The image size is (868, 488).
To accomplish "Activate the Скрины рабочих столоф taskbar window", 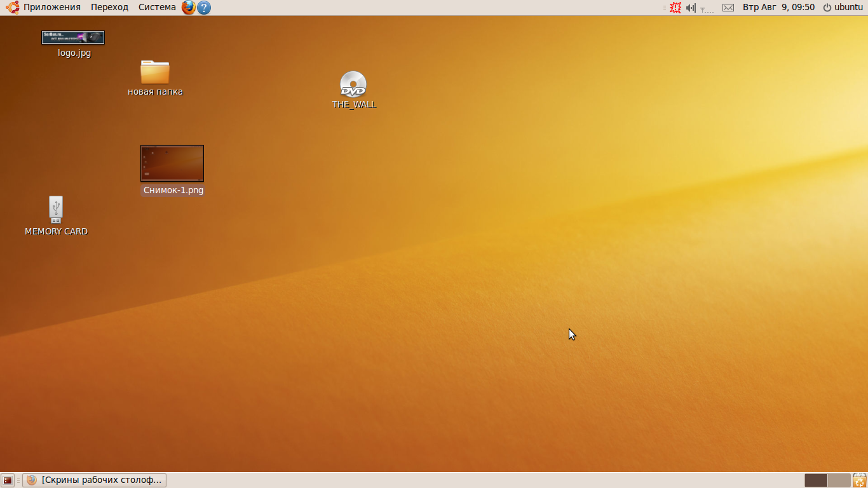I will click(x=94, y=480).
